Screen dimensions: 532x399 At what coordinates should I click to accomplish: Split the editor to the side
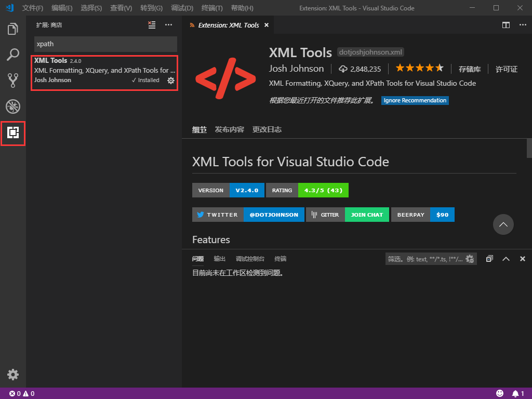coord(506,25)
